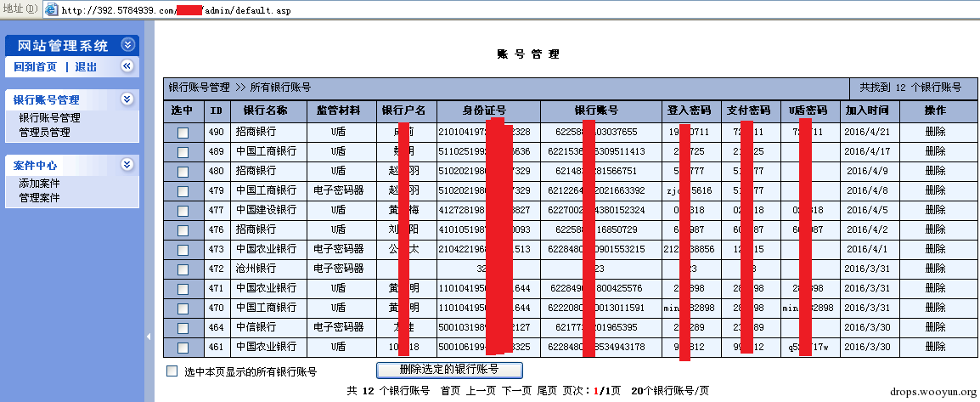
Task: Click the 退出 logout link
Action: point(87,67)
